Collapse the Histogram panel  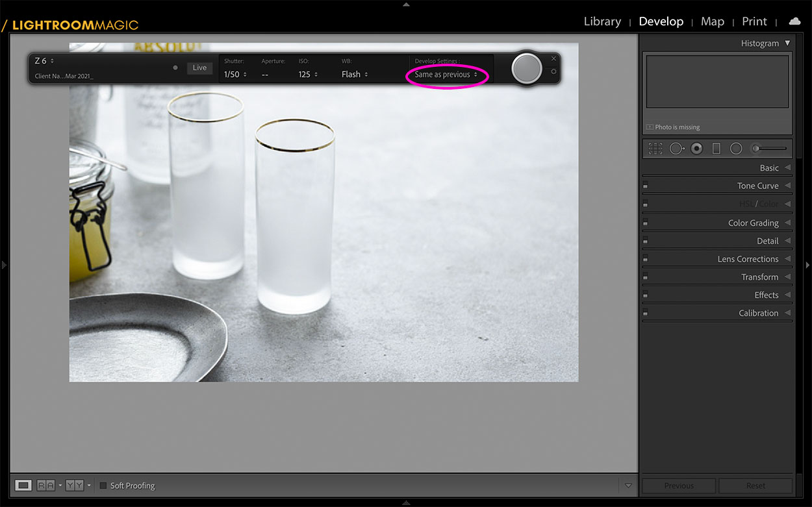pos(787,43)
